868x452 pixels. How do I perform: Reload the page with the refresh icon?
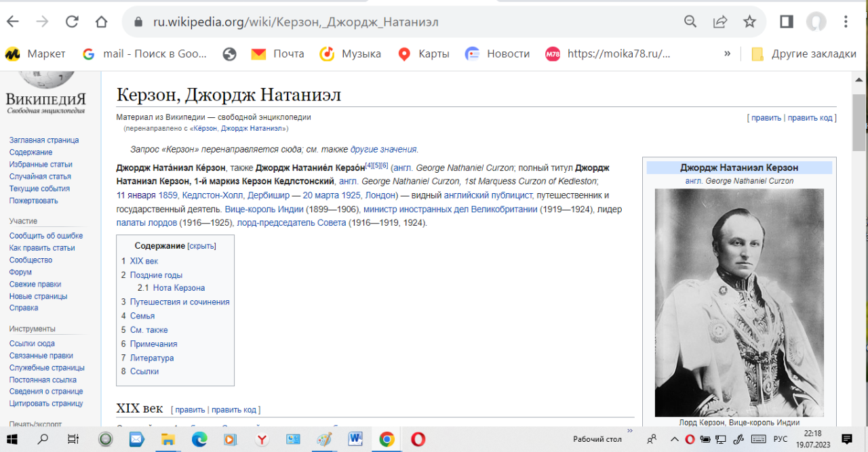[x=72, y=22]
